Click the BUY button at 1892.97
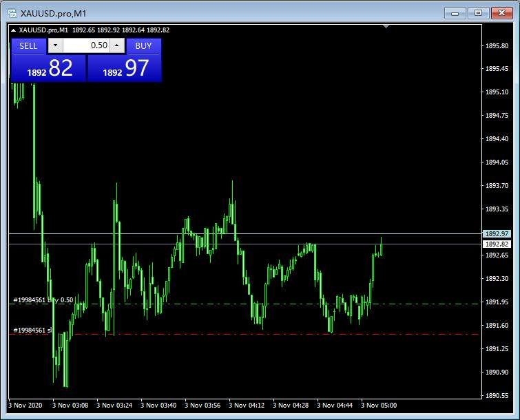520x420 pixels. click(x=143, y=45)
